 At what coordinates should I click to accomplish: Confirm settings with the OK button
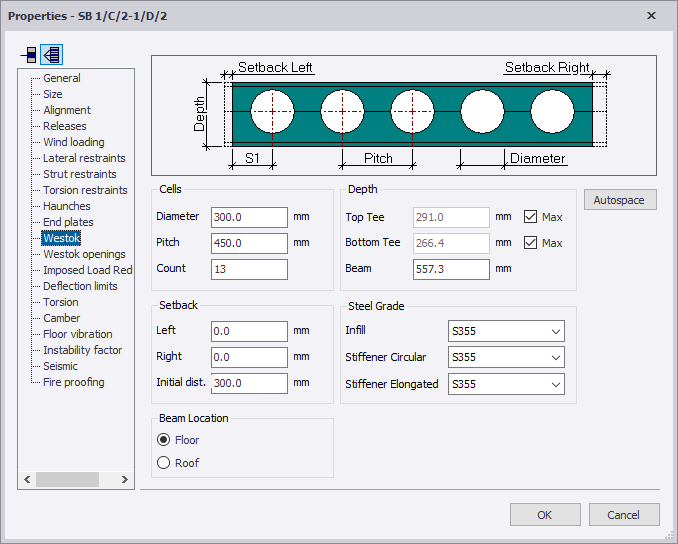(544, 515)
